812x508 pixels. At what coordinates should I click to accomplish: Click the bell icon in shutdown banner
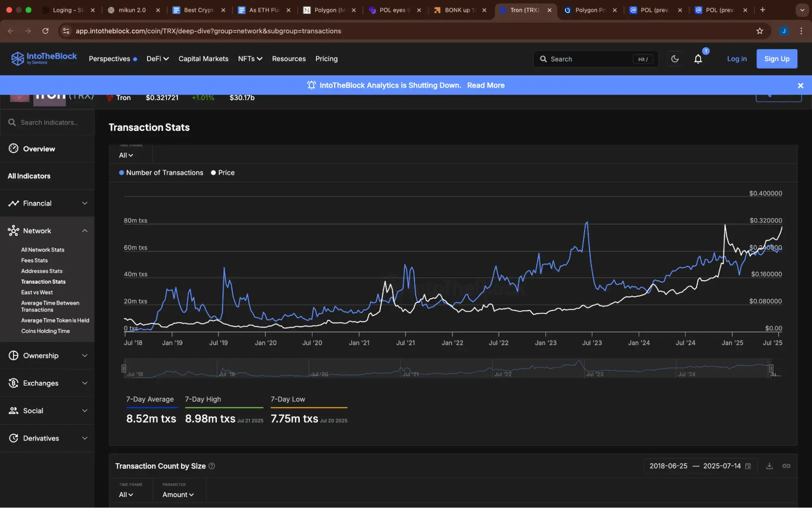311,85
